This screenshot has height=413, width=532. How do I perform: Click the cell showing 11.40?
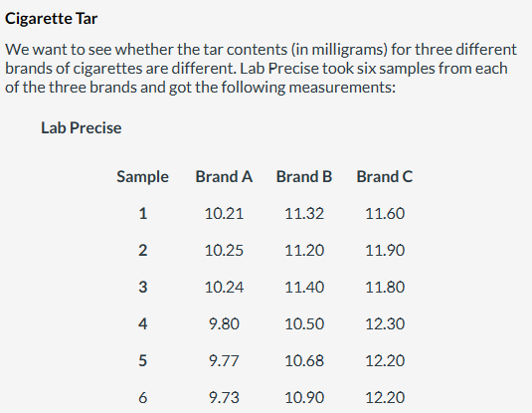coord(304,287)
